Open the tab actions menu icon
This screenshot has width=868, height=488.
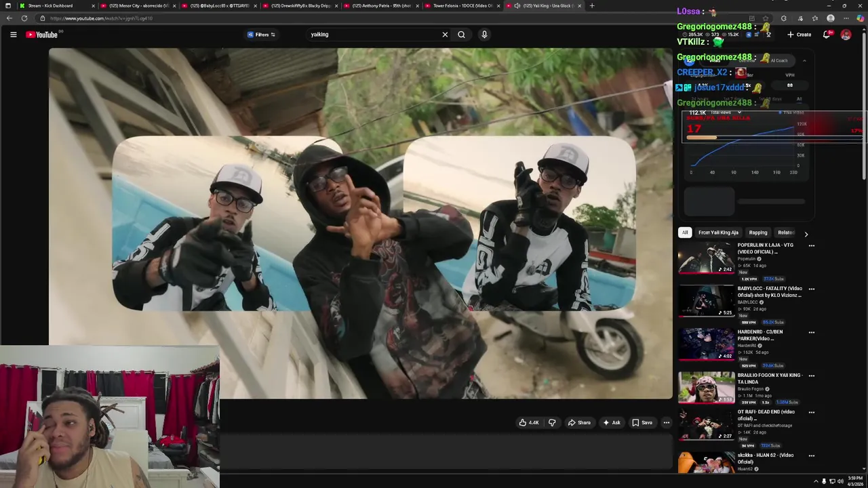(8, 5)
